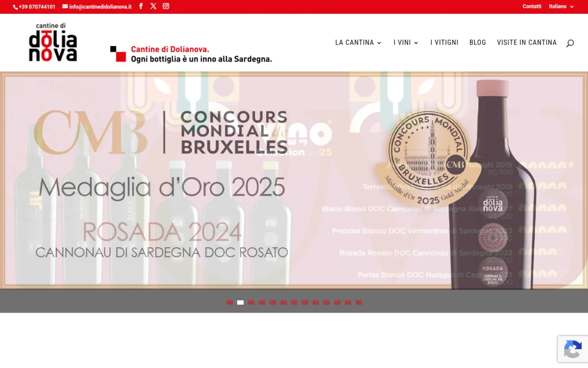Open the Facebook page icon

[141, 6]
